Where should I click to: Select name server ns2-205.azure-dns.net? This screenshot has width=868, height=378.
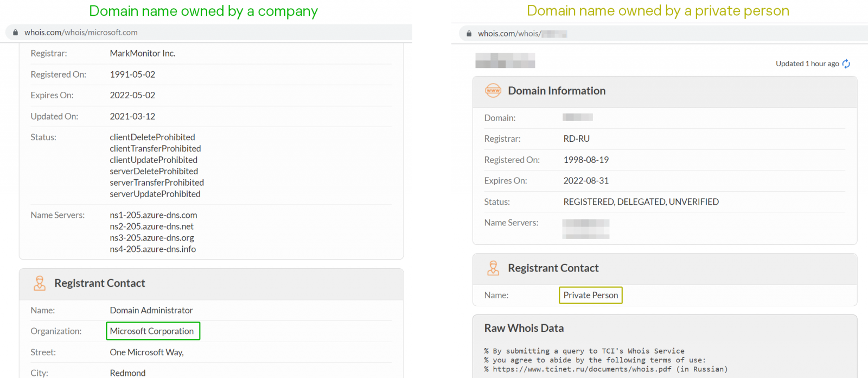[152, 226]
